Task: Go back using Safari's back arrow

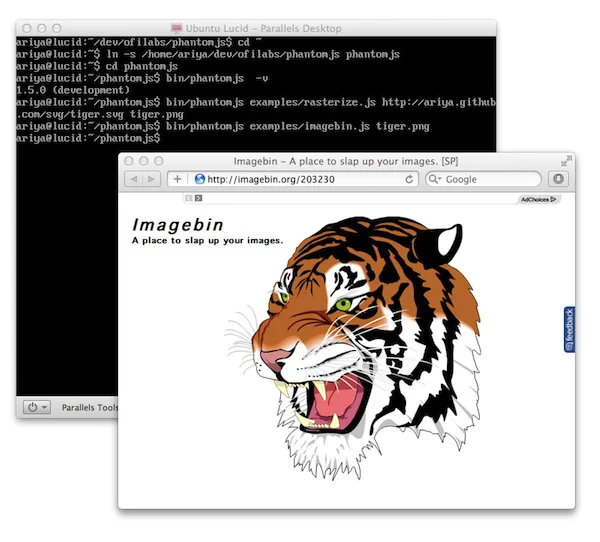Action: point(134,179)
